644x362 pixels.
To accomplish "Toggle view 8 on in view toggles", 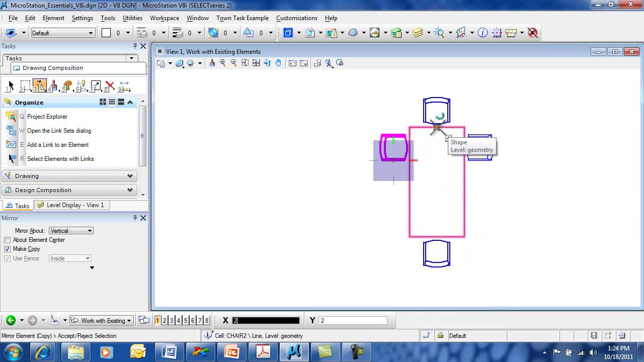I will (x=207, y=320).
